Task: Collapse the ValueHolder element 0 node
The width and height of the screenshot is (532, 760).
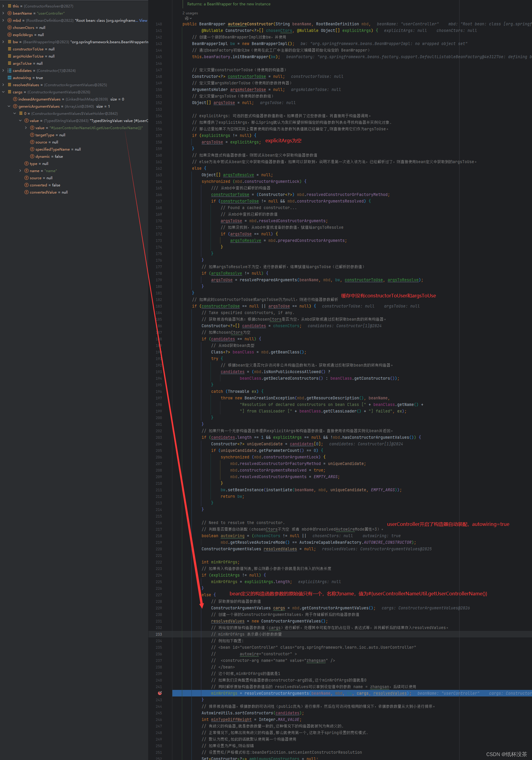Action: click(15, 114)
